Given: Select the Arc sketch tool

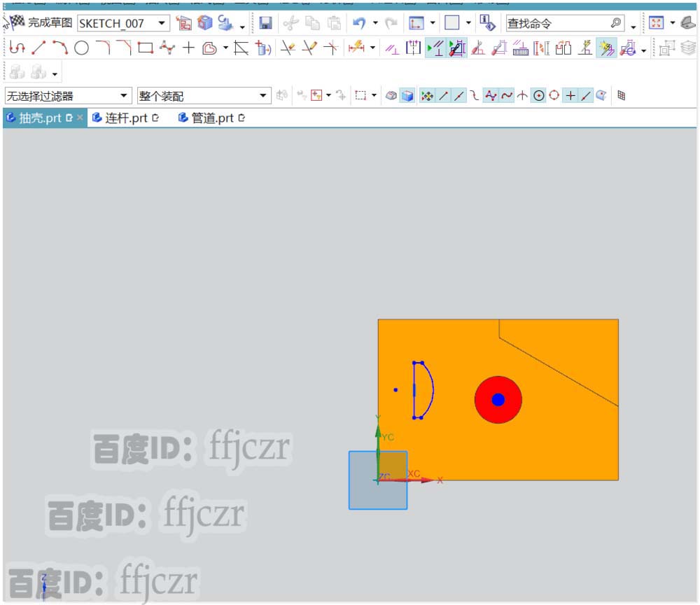Looking at the screenshot, I should point(60,48).
